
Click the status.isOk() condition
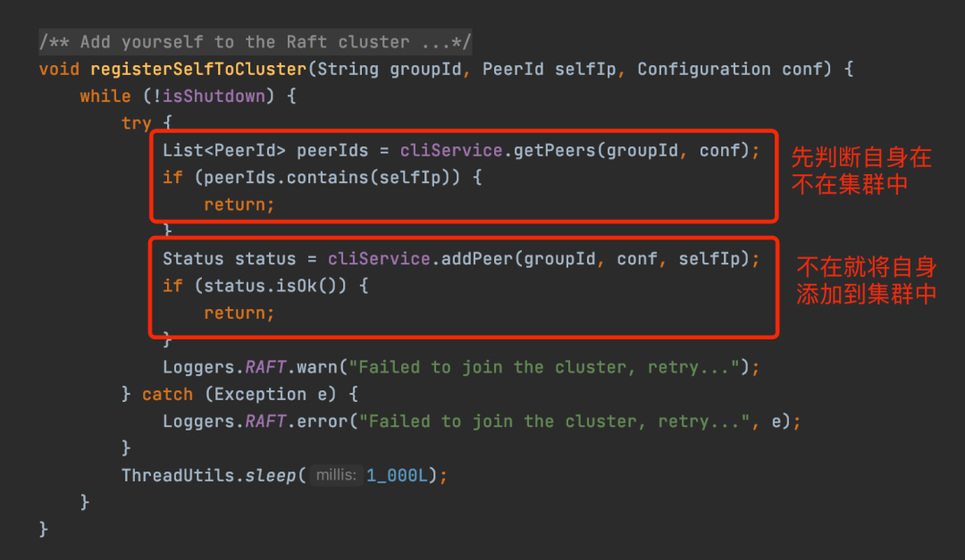(x=271, y=286)
